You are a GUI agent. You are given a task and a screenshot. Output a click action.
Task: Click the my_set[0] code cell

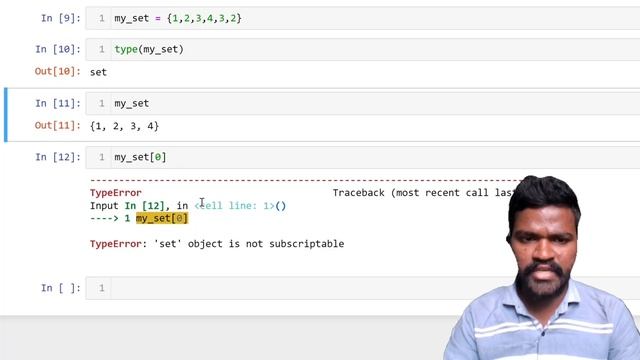tap(362, 157)
